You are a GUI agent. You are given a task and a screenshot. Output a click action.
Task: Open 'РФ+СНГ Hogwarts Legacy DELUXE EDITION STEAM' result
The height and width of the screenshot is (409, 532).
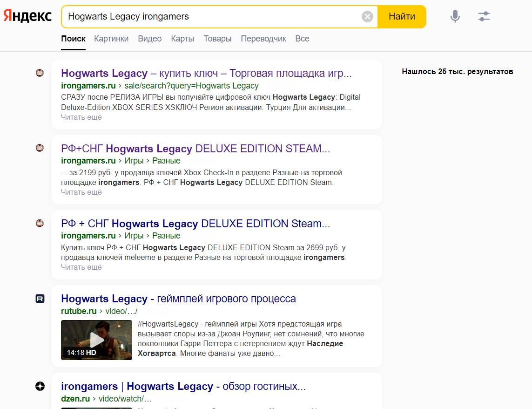[195, 149]
